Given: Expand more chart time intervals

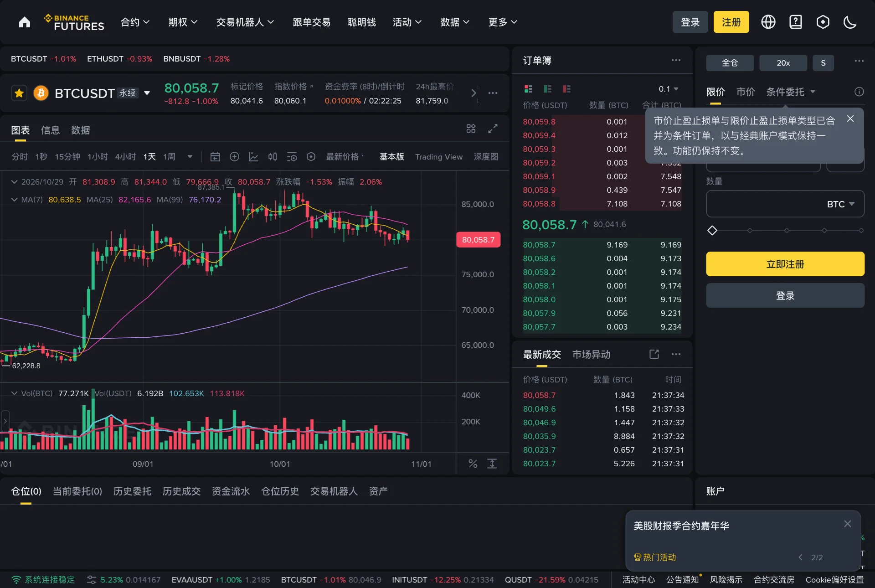Looking at the screenshot, I should tap(190, 157).
